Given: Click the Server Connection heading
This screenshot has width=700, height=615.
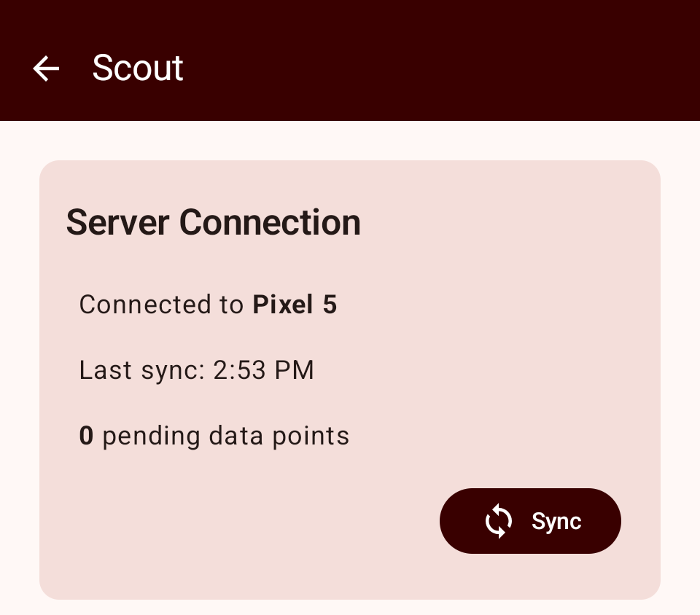Looking at the screenshot, I should coord(214,222).
